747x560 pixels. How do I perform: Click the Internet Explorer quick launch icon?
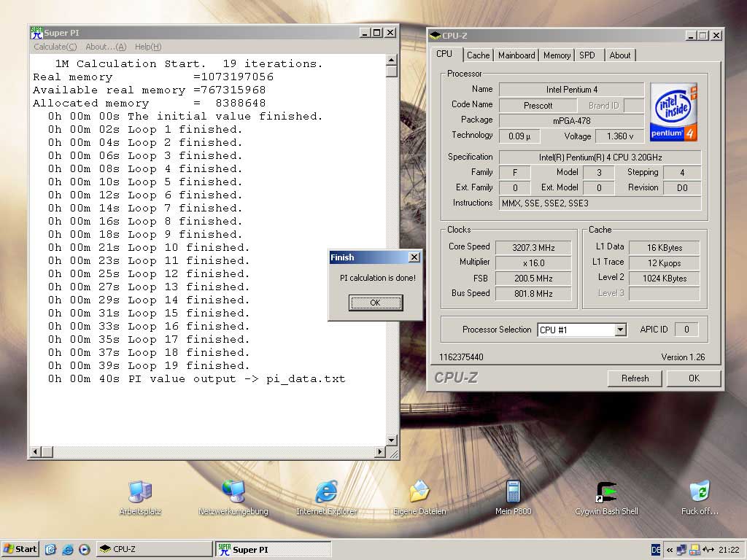(68, 549)
